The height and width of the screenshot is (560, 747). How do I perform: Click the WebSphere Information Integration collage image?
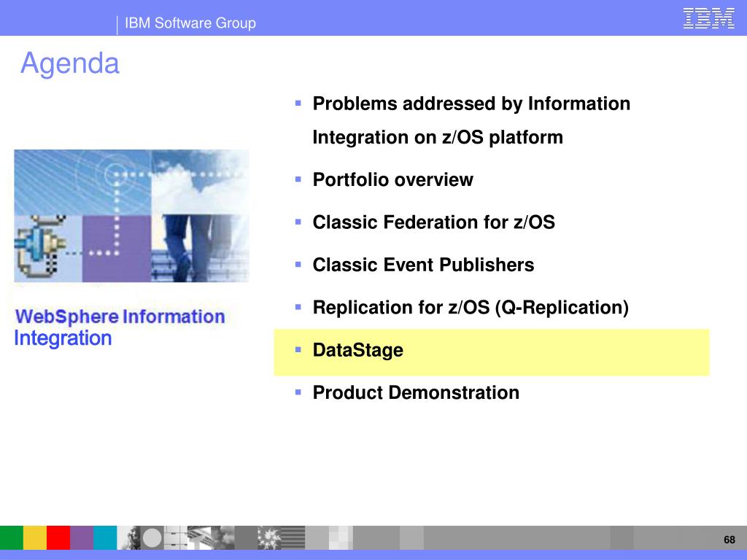coord(131,216)
